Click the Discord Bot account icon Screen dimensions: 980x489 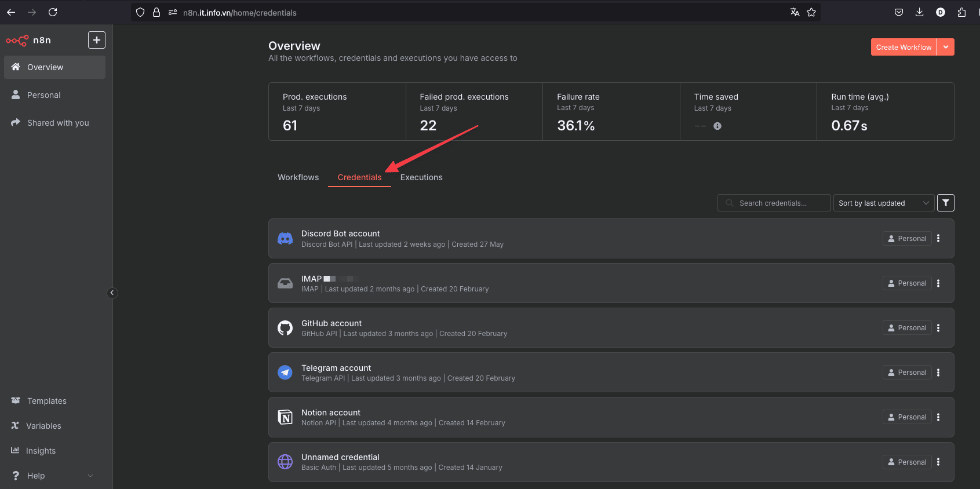[285, 239]
